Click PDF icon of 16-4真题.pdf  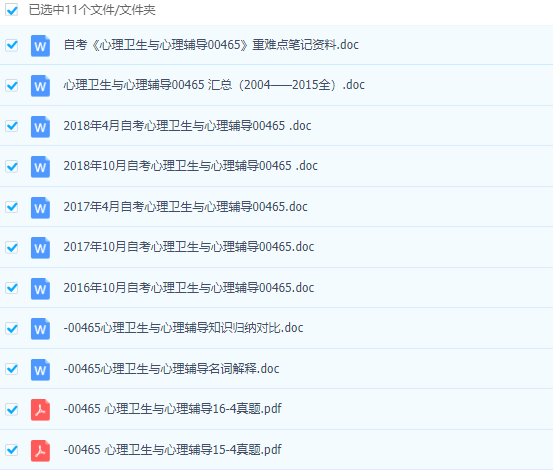coord(40,410)
